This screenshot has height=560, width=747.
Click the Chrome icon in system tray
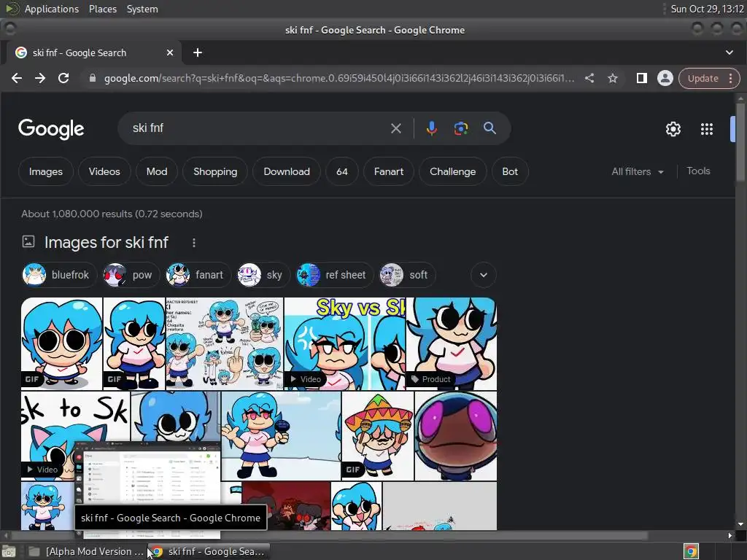pos(691,551)
